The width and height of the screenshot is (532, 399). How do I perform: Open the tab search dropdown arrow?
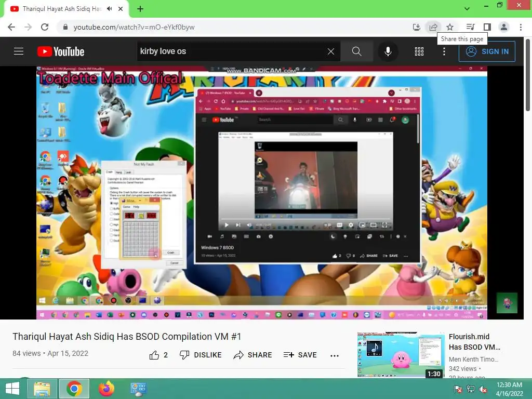[467, 8]
